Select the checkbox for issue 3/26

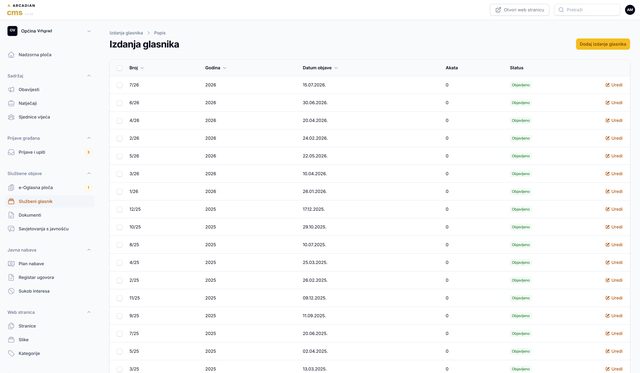119,174
